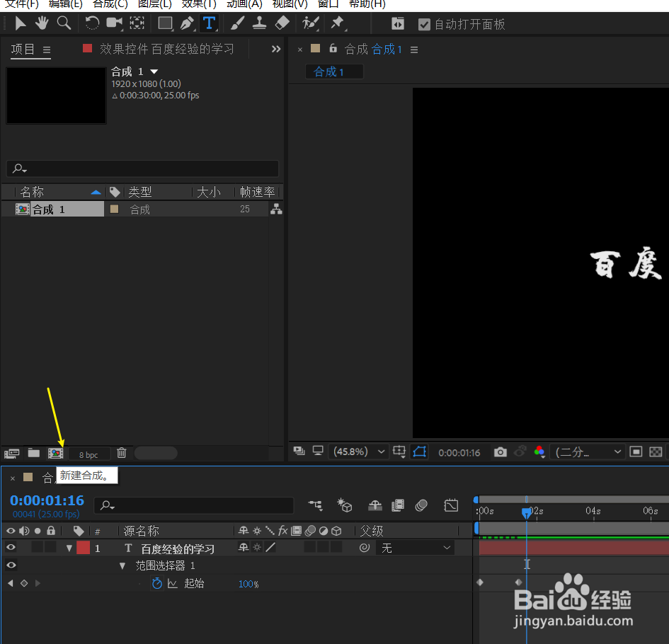The height and width of the screenshot is (644, 669).
Task: Open the Graph Editor
Action: click(451, 505)
